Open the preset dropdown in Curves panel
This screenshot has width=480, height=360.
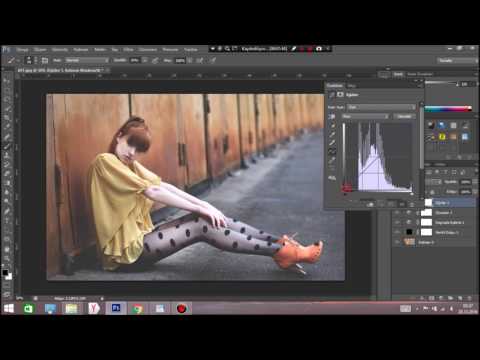click(381, 107)
